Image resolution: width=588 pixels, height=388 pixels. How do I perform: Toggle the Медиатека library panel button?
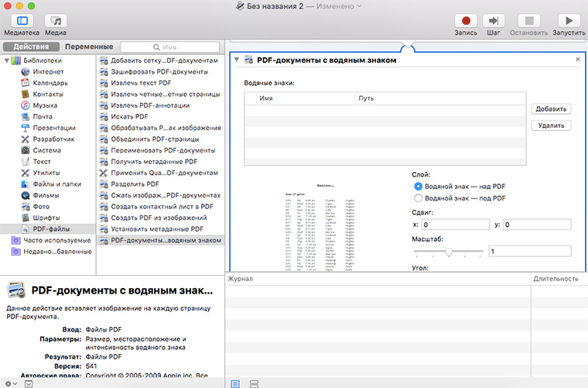click(22, 21)
